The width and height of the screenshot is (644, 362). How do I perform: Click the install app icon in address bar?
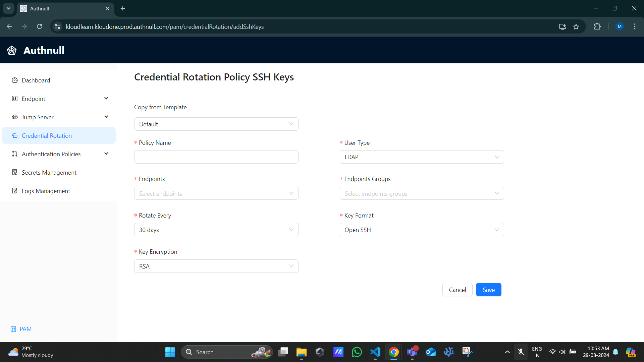(562, 26)
